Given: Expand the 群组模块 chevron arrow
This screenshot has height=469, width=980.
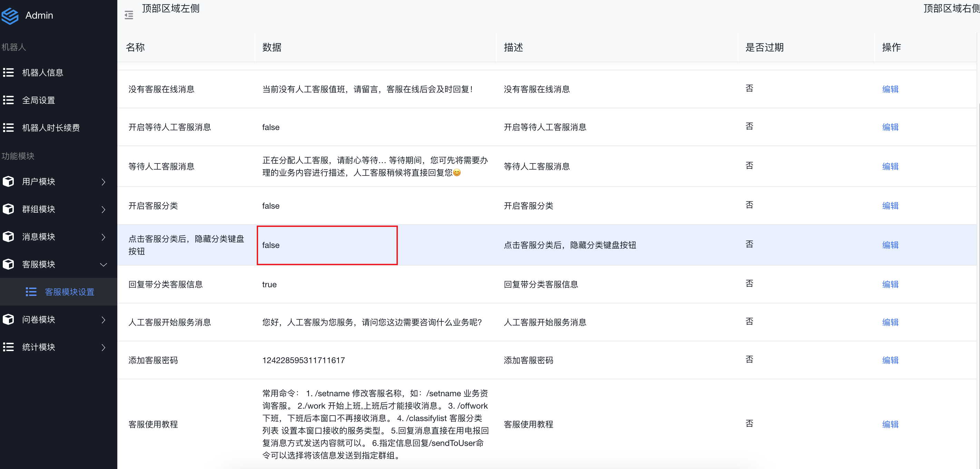Looking at the screenshot, I should pyautogui.click(x=104, y=209).
